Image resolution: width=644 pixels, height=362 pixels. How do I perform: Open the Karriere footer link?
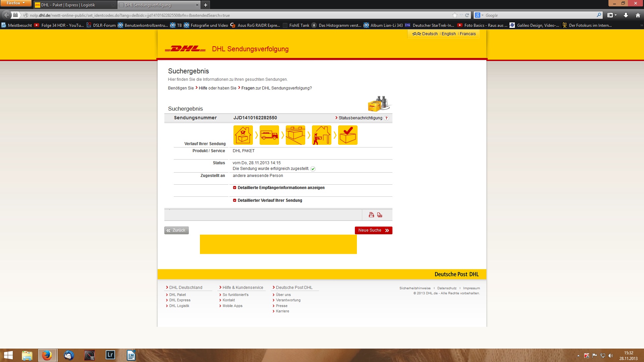click(x=282, y=311)
